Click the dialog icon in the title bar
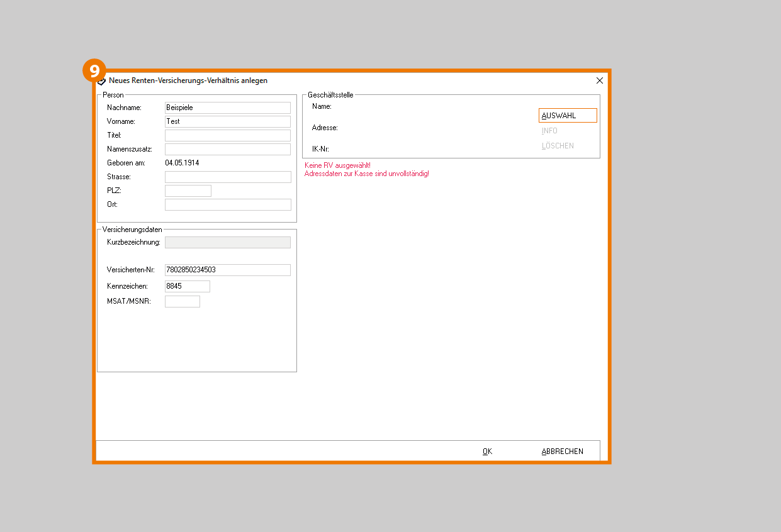 [102, 81]
